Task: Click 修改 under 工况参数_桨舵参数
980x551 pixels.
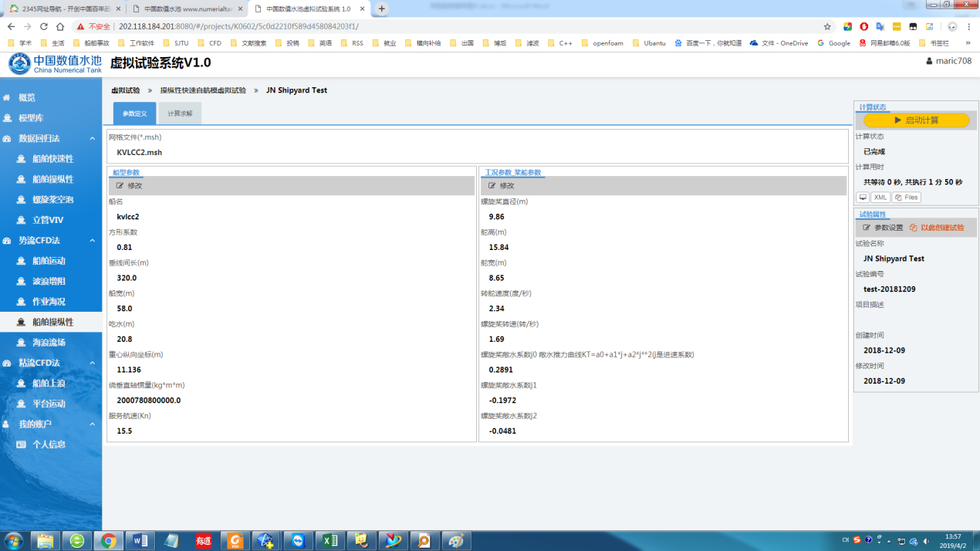Action: (x=502, y=186)
